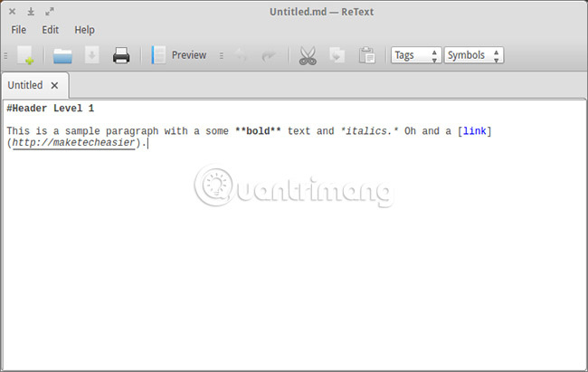
Task: Click the '#Header Level 1' line
Action: click(51, 109)
